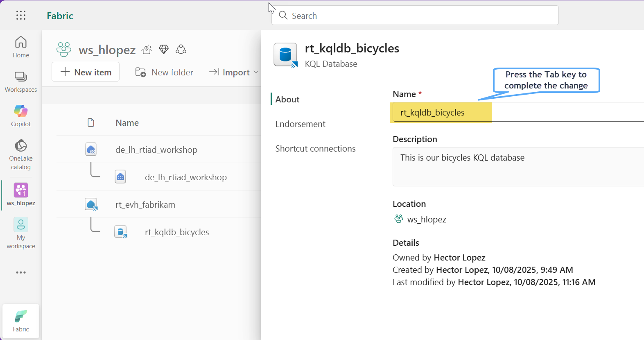Screen dimensions: 644x340
Task: Create a New folder
Action: point(164,73)
